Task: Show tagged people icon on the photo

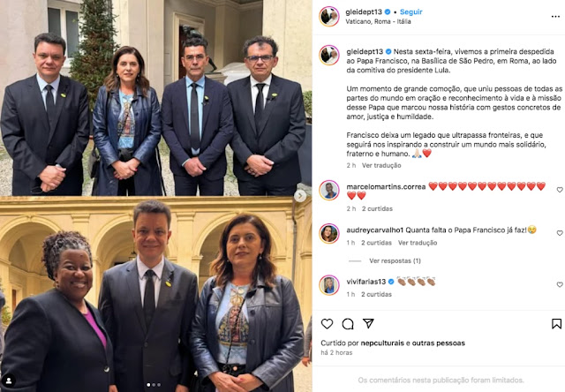Action: (9, 381)
